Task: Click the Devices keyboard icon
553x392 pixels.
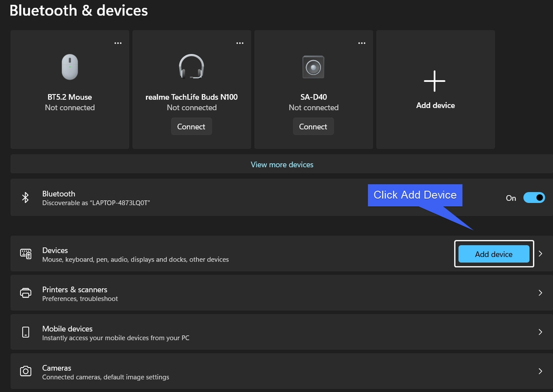Action: (x=26, y=254)
